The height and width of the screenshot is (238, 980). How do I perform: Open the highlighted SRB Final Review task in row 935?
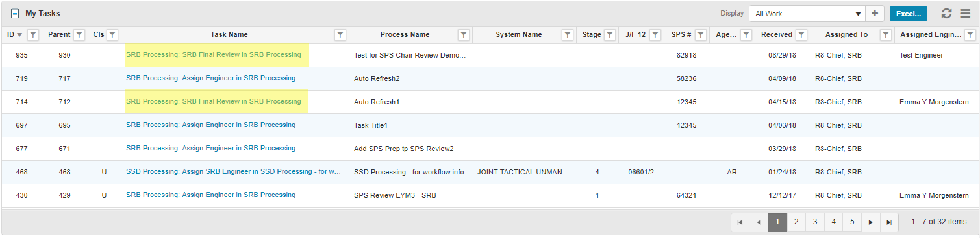(x=214, y=55)
